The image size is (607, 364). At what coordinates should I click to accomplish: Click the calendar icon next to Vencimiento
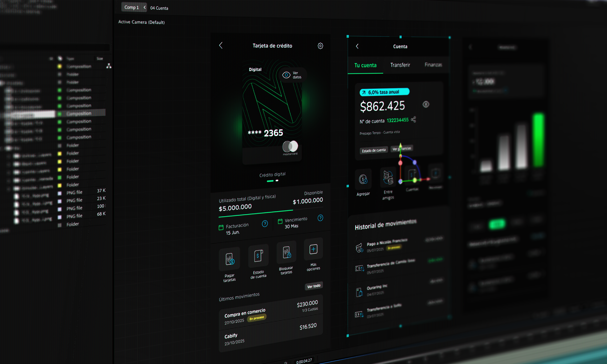[280, 222]
